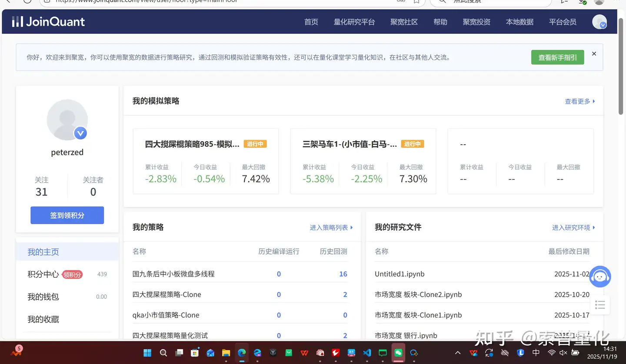Screen dimensions: 626x364
Task: Click the crossed-out cloud icon in the tray
Action: coord(505,353)
